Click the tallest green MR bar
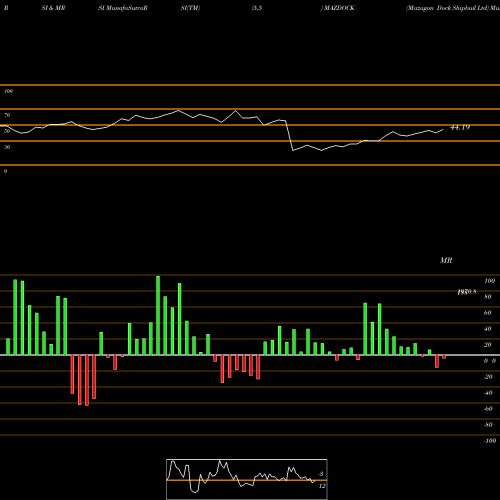Image resolution: width=500 pixels, height=500 pixels. (x=158, y=315)
